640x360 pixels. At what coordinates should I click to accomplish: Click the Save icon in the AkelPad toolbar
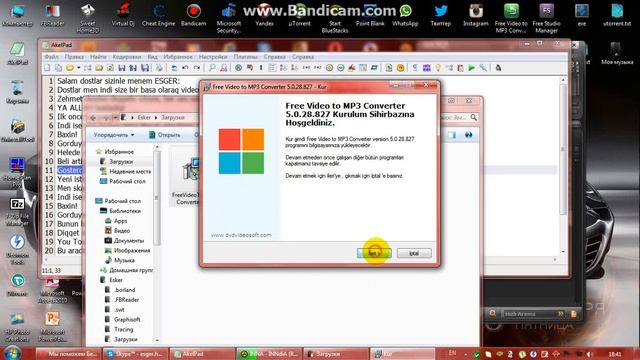point(122,68)
